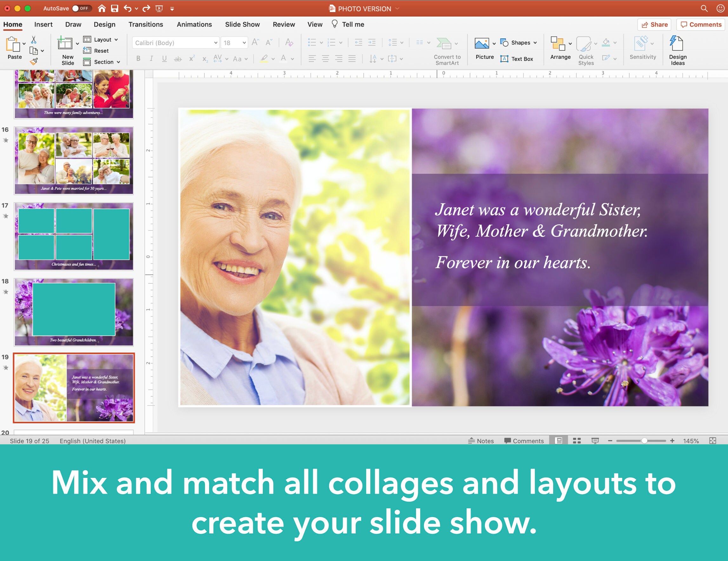
Task: Adjust the zoom slider
Action: [x=644, y=441]
